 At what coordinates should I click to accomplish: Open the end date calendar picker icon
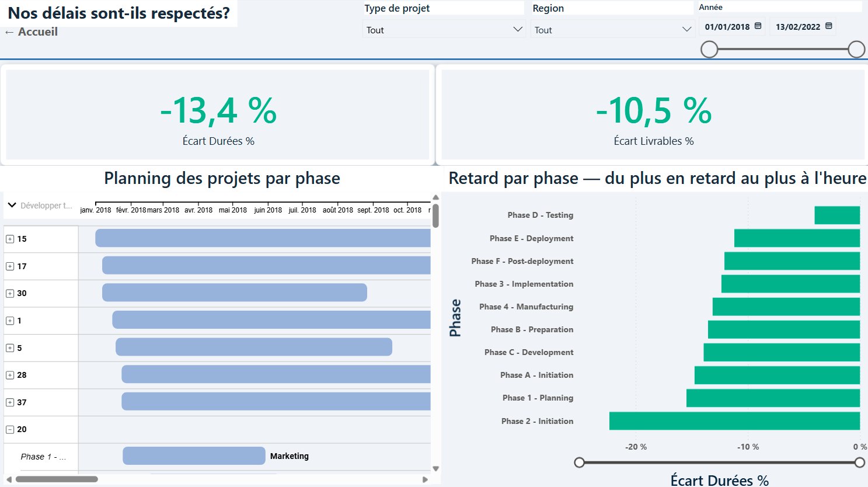828,26
